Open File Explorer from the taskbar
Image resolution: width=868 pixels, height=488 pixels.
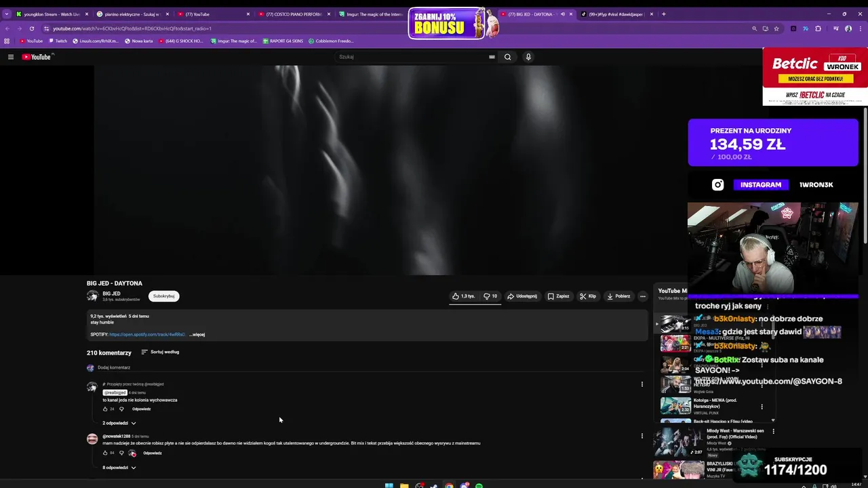pyautogui.click(x=404, y=485)
